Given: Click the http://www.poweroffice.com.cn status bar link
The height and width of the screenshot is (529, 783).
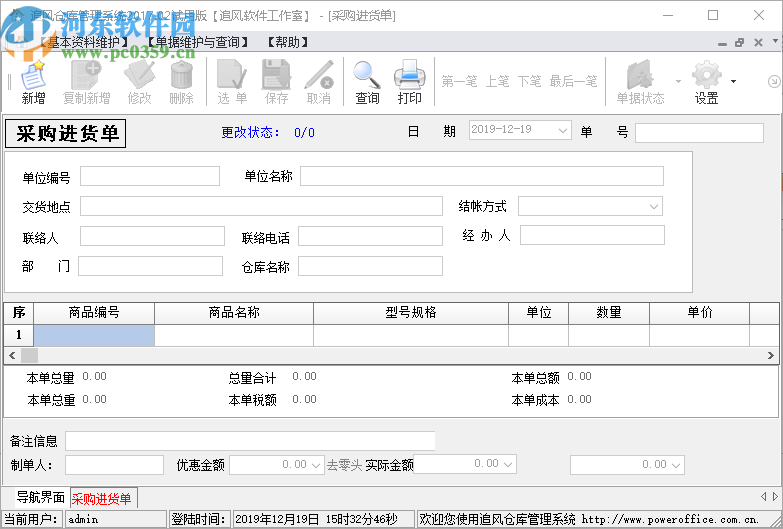Looking at the screenshot, I should tap(670, 520).
